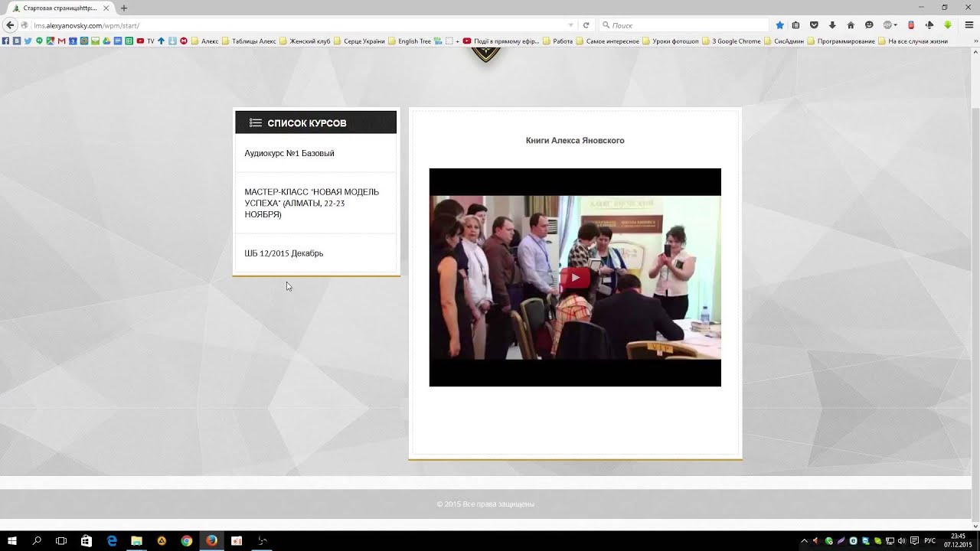
Task: Bookmark this page with the blue star
Action: click(x=779, y=25)
